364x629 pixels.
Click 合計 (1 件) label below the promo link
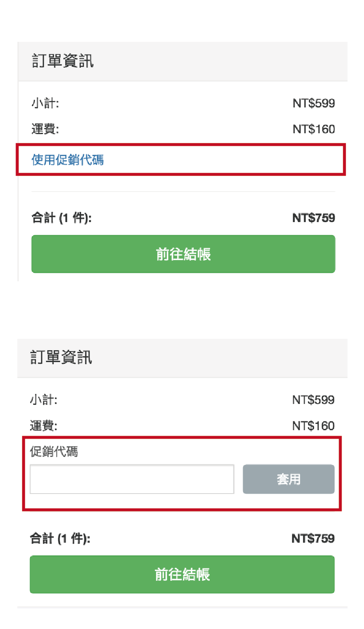(61, 218)
